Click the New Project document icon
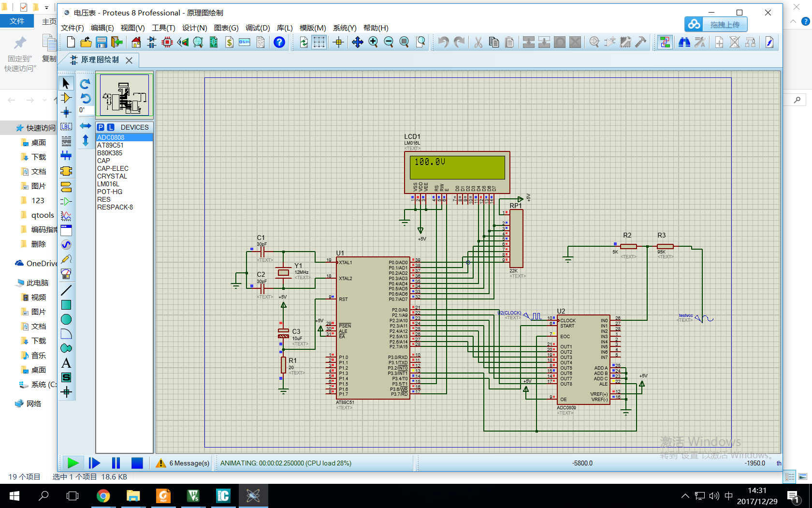 pos(71,43)
